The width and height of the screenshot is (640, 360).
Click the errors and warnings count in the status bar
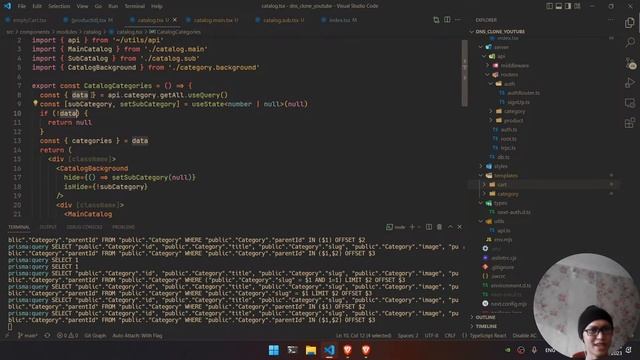67,336
